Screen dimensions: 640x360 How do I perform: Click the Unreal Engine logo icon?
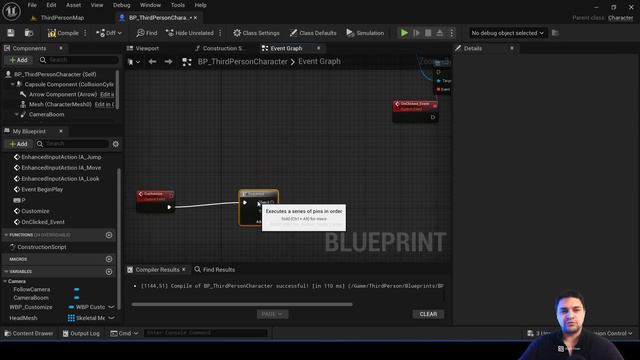tap(11, 11)
